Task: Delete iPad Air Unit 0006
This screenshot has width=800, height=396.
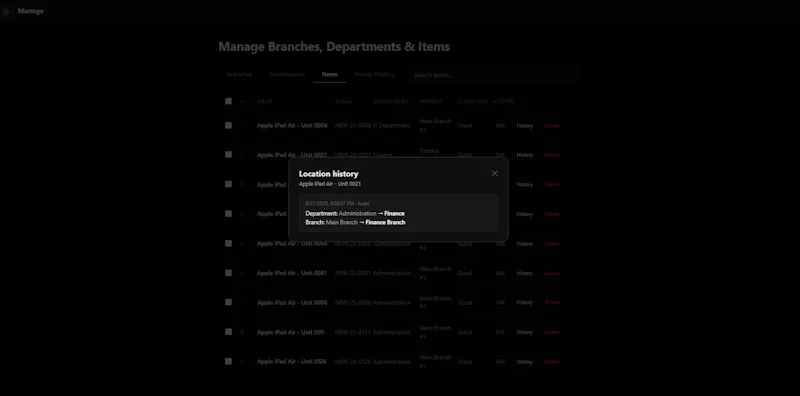Action: click(x=552, y=126)
